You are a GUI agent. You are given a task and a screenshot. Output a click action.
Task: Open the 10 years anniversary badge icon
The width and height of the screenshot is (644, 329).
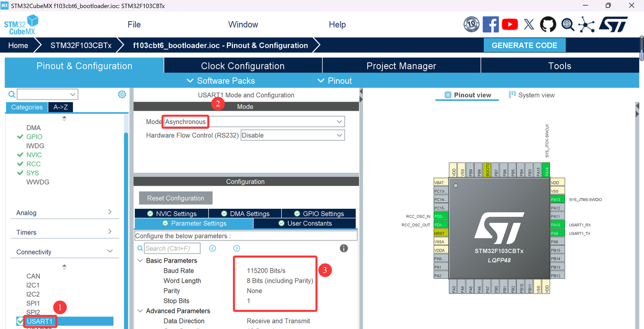pyautogui.click(x=471, y=24)
